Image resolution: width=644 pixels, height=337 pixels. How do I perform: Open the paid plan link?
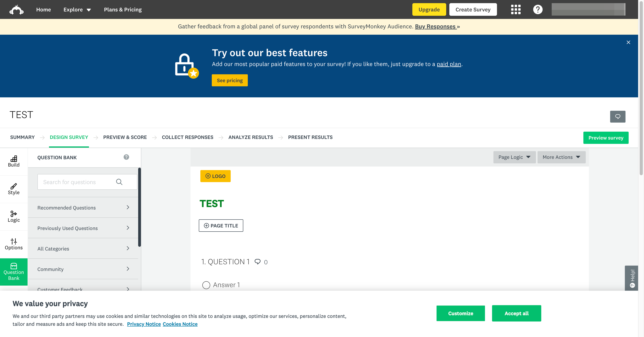(x=449, y=64)
